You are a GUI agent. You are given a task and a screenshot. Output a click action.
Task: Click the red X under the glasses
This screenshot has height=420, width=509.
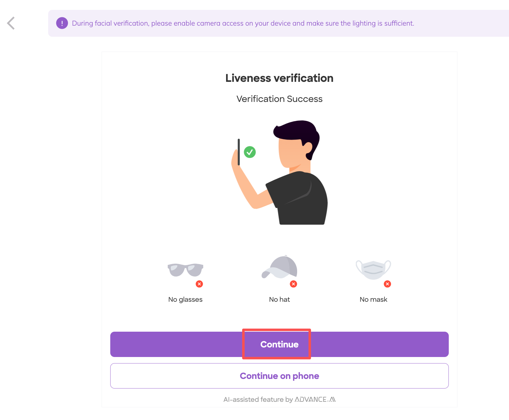[x=199, y=284]
